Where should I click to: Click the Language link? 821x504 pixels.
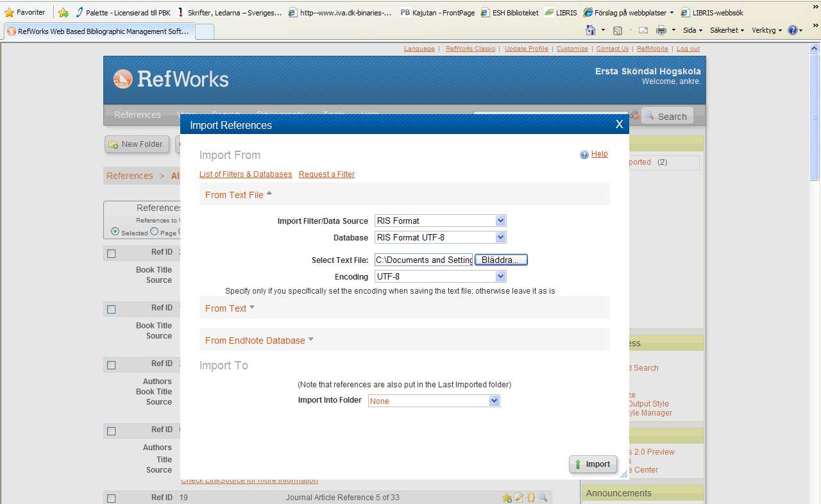tap(419, 49)
